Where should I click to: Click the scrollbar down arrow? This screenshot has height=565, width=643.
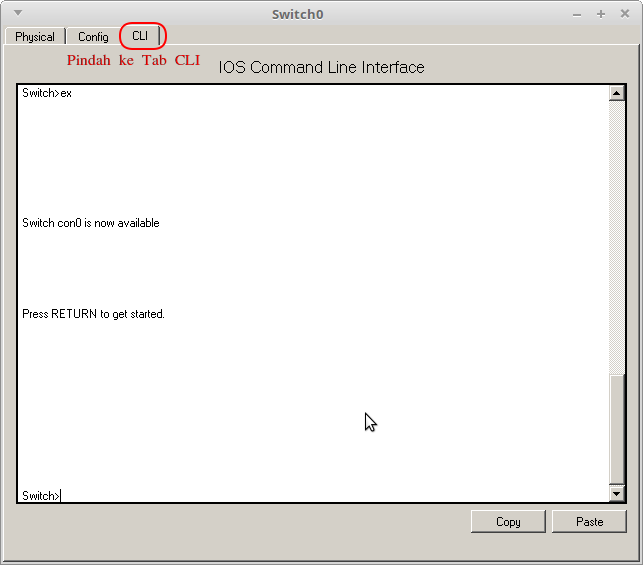point(616,494)
